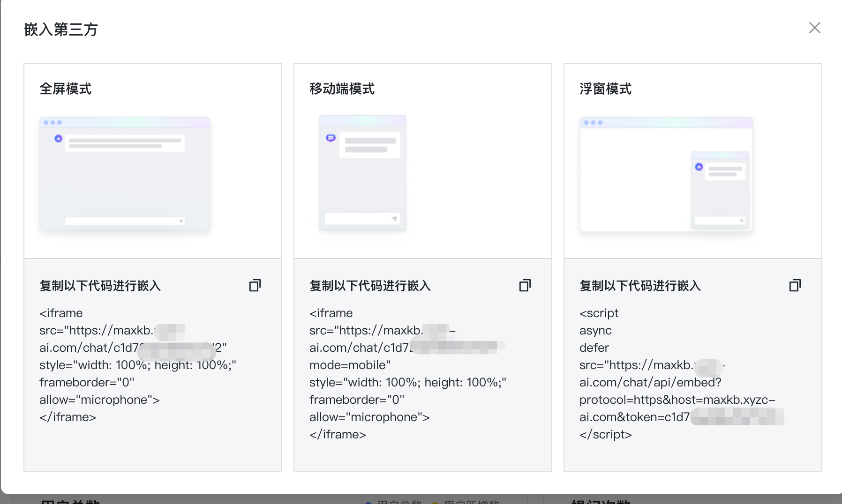Viewport: 842px width, 504px height.
Task: Click the 全屏模式 heading
Action: coord(66,89)
